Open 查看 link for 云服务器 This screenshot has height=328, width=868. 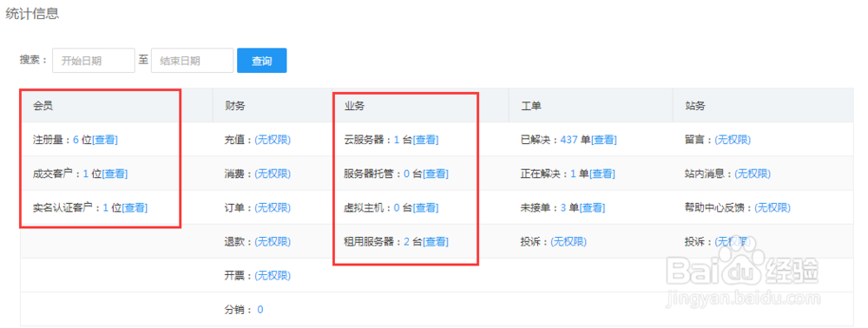(425, 140)
